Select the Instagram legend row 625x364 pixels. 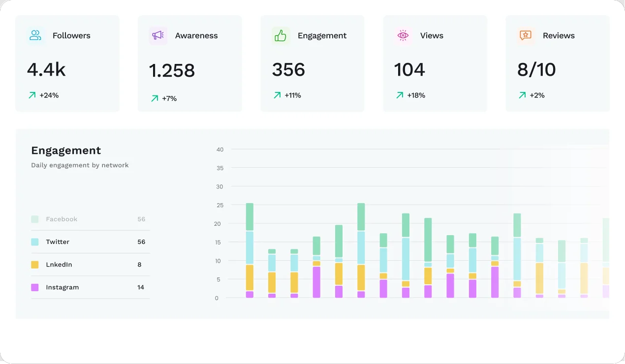click(x=91, y=287)
